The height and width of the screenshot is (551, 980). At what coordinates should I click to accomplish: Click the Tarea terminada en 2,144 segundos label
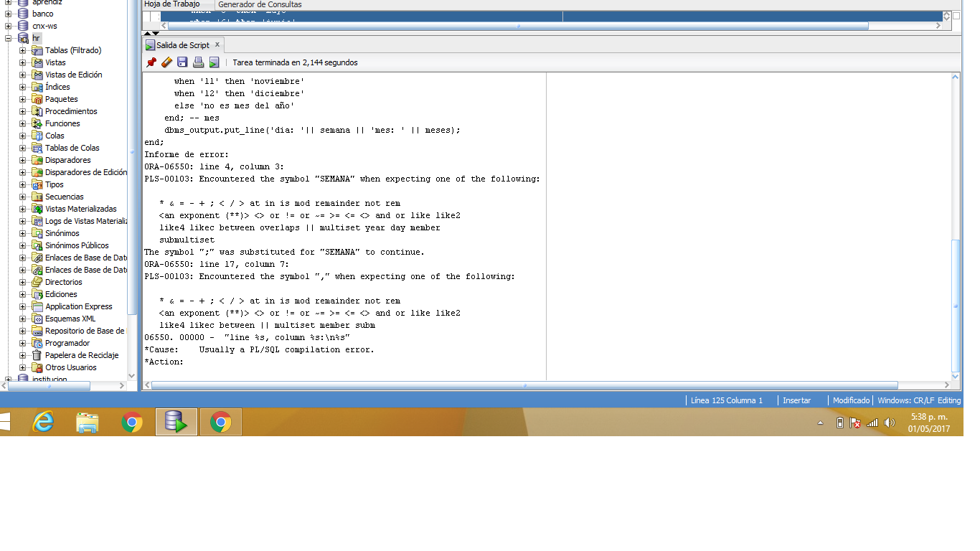tap(295, 62)
